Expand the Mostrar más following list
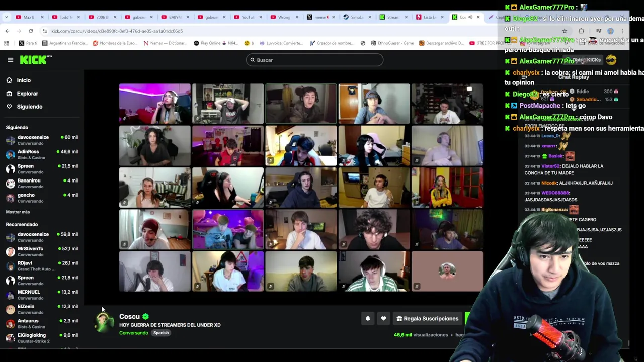Image resolution: width=644 pixels, height=362 pixels. [x=18, y=212]
